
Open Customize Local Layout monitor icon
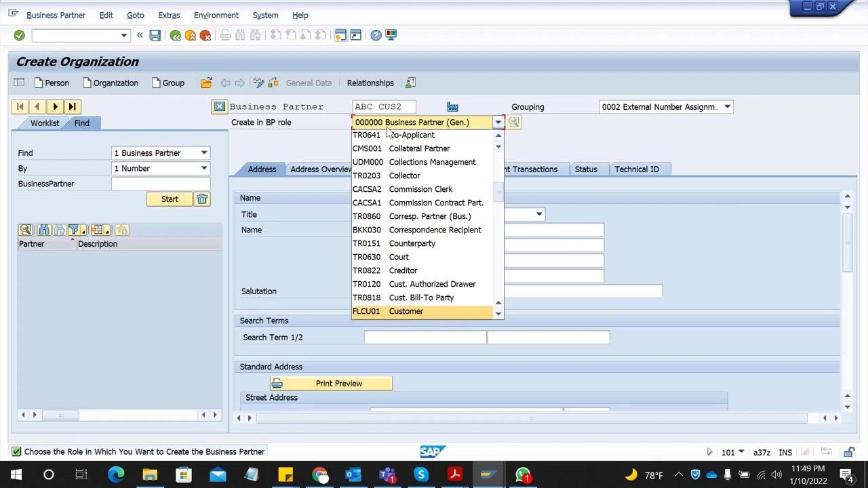pyautogui.click(x=391, y=35)
